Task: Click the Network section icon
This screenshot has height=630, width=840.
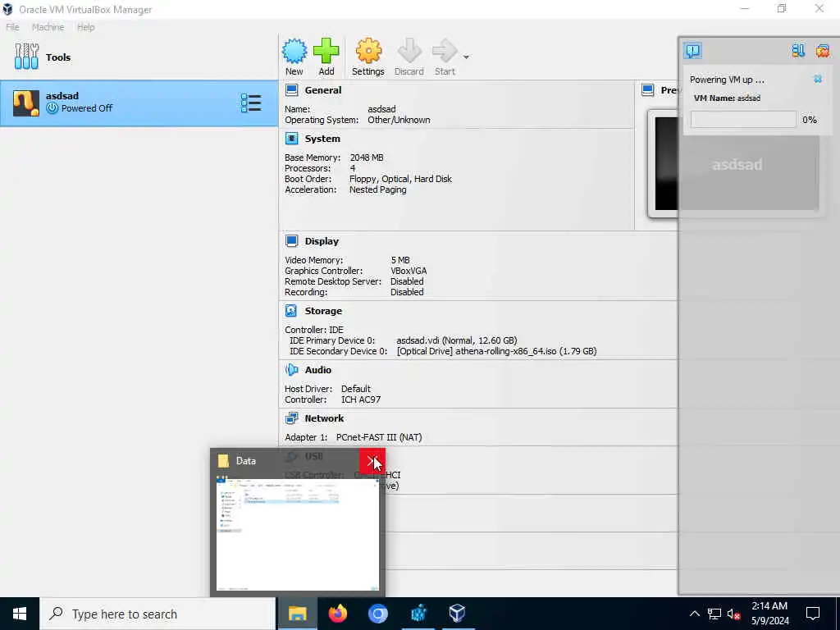Action: pos(291,418)
